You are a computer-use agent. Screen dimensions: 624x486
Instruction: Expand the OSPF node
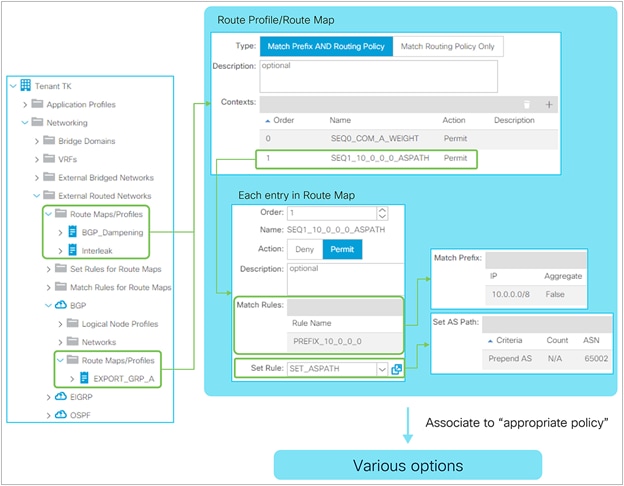pyautogui.click(x=49, y=416)
